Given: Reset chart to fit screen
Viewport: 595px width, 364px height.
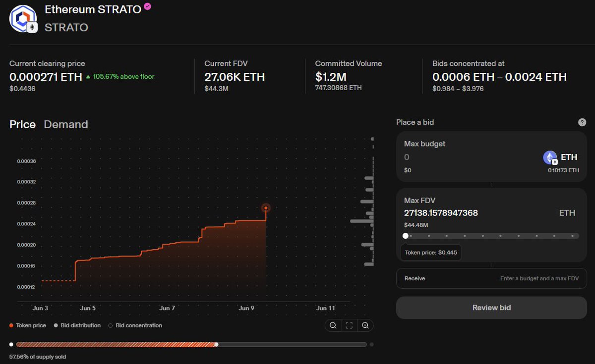Looking at the screenshot, I should point(349,325).
